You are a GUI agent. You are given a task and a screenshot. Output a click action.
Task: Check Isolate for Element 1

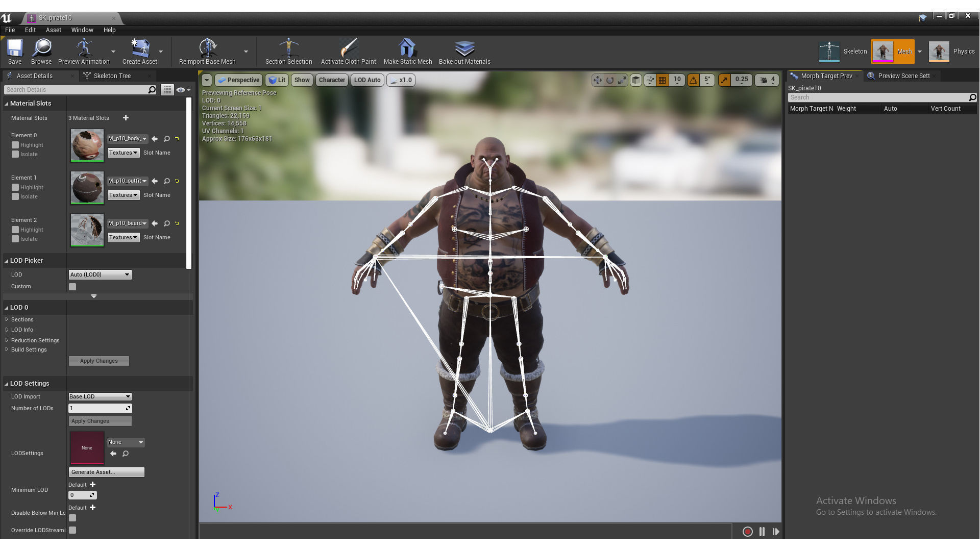(x=15, y=196)
